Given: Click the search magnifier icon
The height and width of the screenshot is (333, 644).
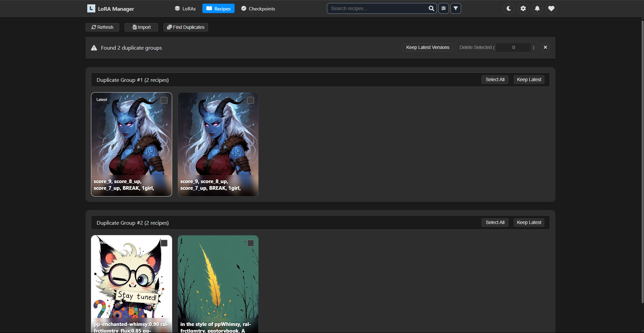Looking at the screenshot, I should pos(431,8).
